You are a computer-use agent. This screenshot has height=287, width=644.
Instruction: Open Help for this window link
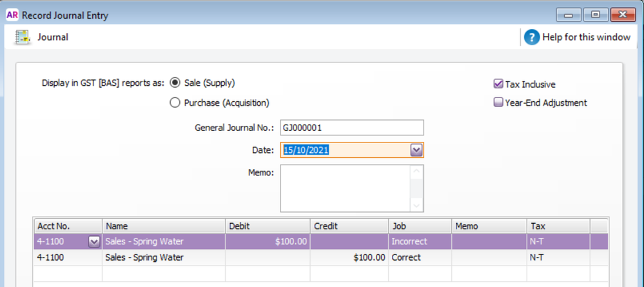coord(586,37)
